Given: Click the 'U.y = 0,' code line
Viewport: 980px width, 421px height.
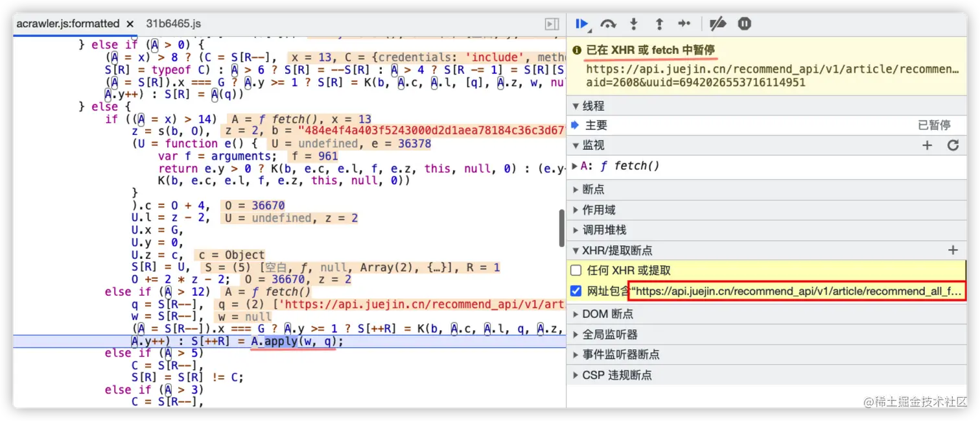Looking at the screenshot, I should coord(157,243).
